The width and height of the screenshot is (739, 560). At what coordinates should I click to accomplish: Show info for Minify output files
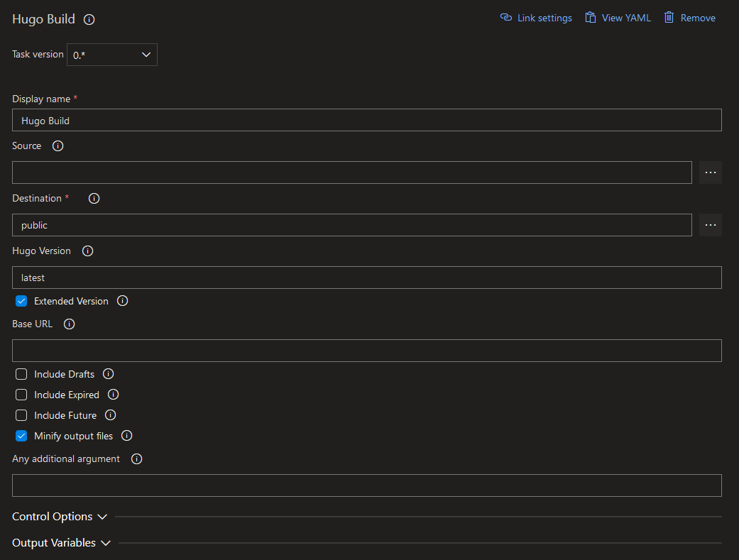pyautogui.click(x=127, y=436)
